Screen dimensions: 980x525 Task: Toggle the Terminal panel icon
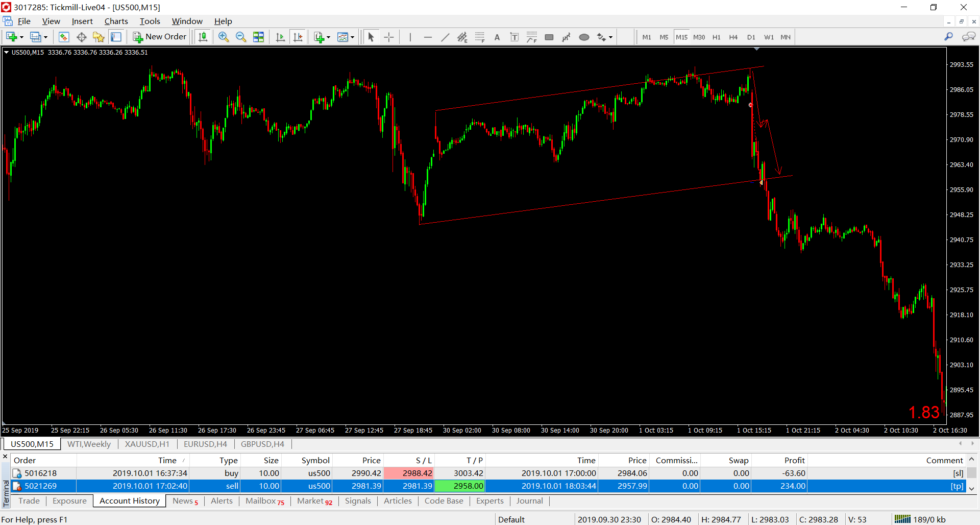pyautogui.click(x=116, y=37)
